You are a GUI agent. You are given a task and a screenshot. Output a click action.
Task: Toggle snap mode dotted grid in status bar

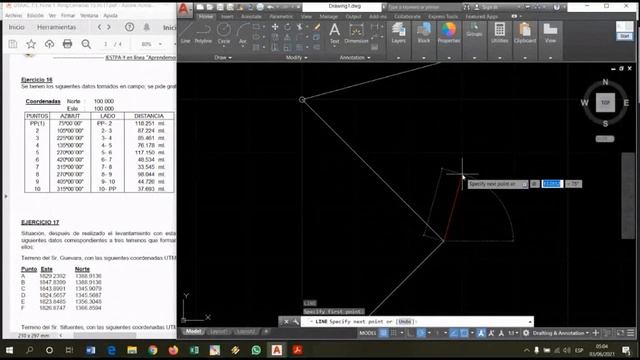tap(393, 333)
